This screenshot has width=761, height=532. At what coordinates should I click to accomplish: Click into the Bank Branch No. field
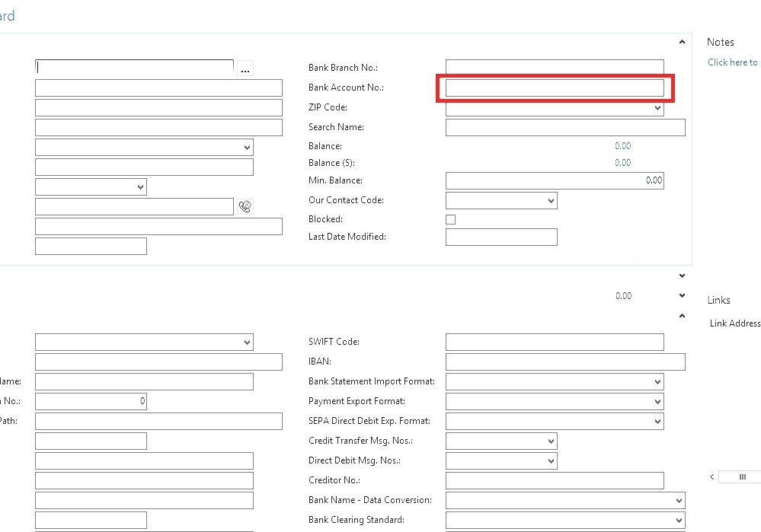[x=555, y=67]
